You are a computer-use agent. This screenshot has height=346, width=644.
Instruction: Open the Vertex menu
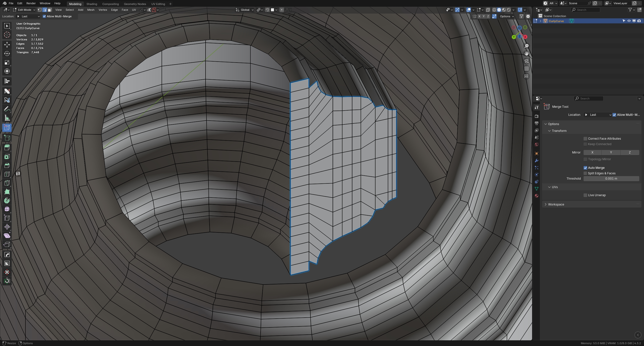(103, 10)
